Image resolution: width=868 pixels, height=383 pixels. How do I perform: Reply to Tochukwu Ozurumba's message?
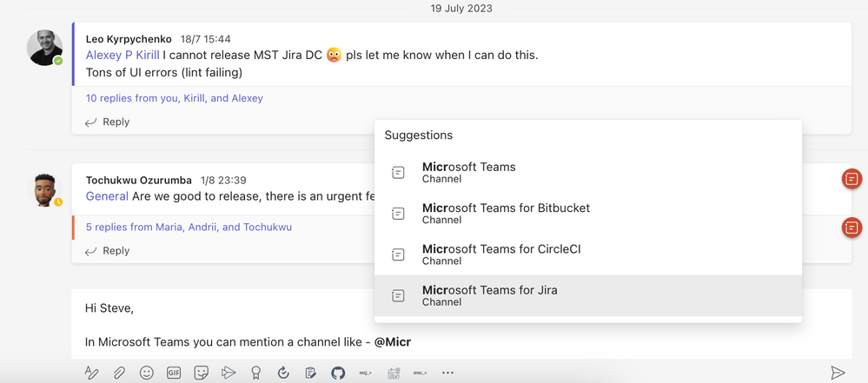(108, 251)
